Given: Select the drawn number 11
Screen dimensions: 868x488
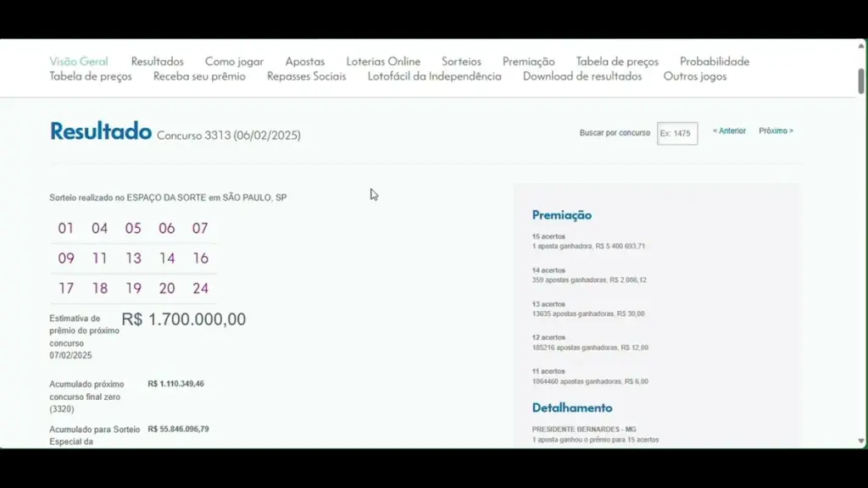Looking at the screenshot, I should click(x=100, y=258).
